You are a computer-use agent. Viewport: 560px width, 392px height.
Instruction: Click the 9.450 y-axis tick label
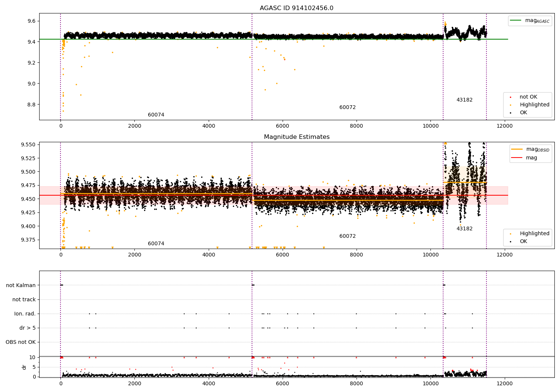[28, 199]
